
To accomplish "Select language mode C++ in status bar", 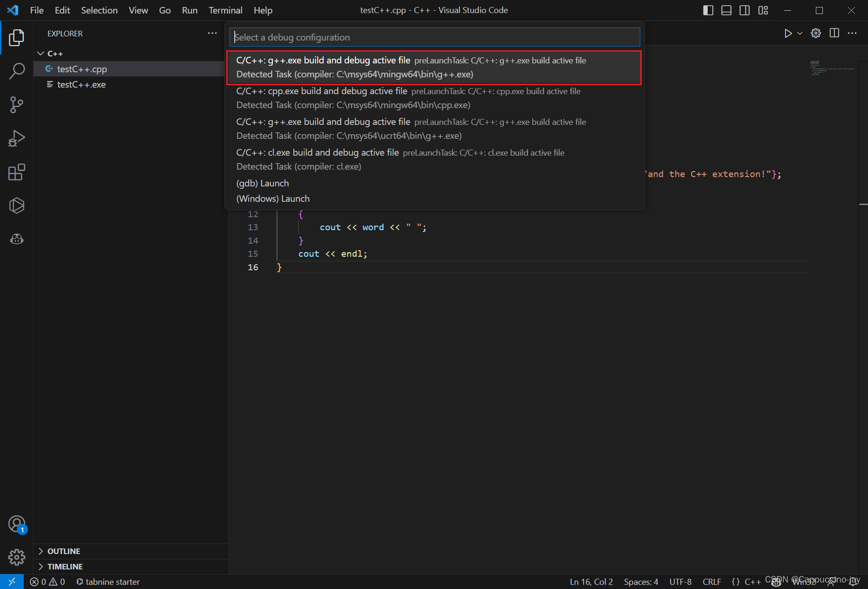I will tap(753, 582).
